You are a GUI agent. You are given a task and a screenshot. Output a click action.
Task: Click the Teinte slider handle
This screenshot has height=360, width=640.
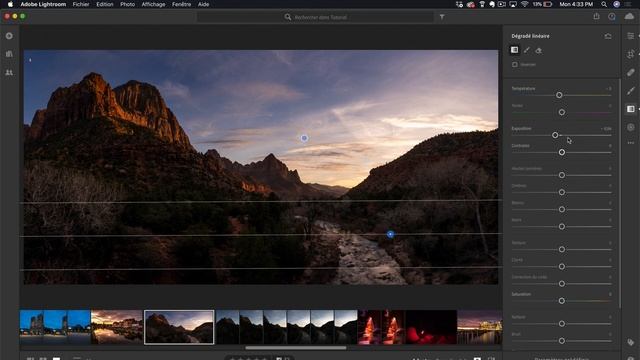point(562,112)
